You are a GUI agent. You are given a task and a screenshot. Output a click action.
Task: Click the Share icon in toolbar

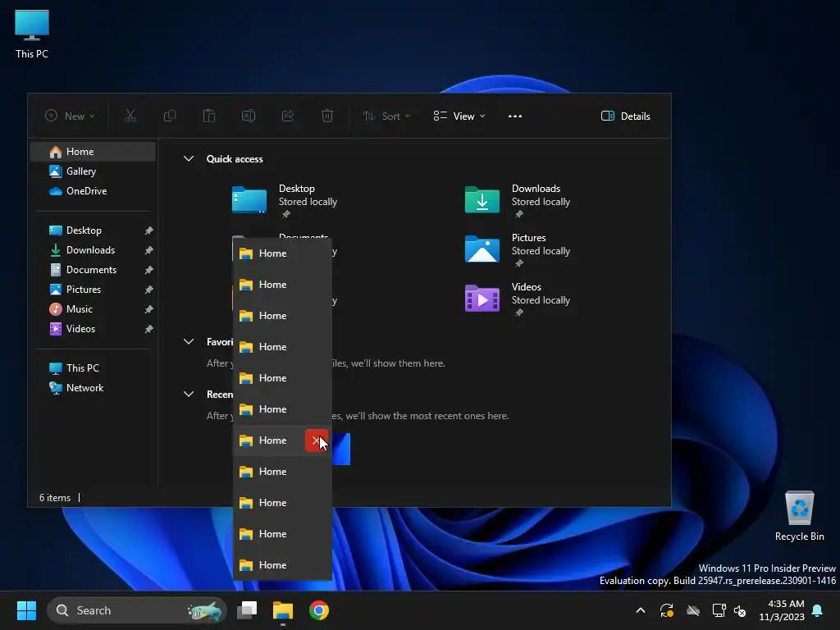(288, 116)
